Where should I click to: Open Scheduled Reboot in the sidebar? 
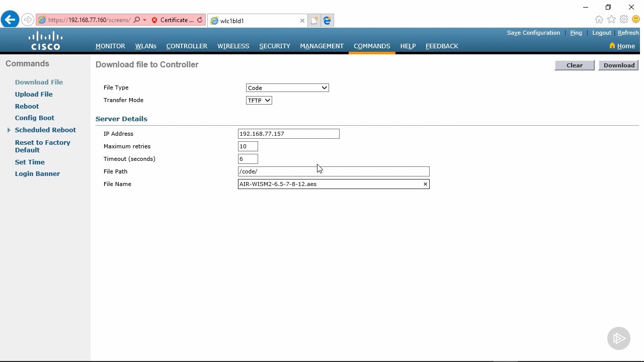45,130
